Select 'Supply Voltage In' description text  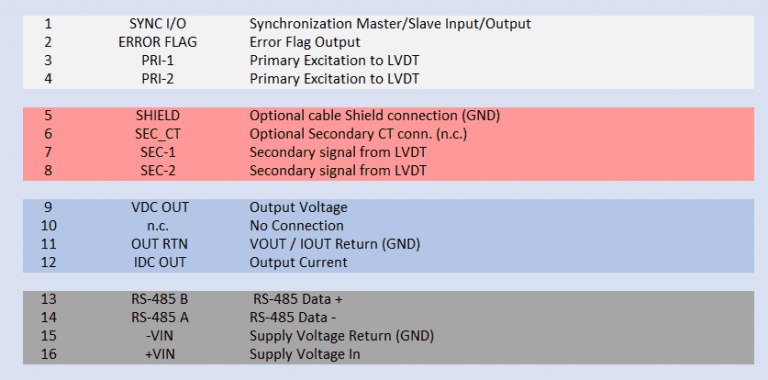(x=305, y=354)
